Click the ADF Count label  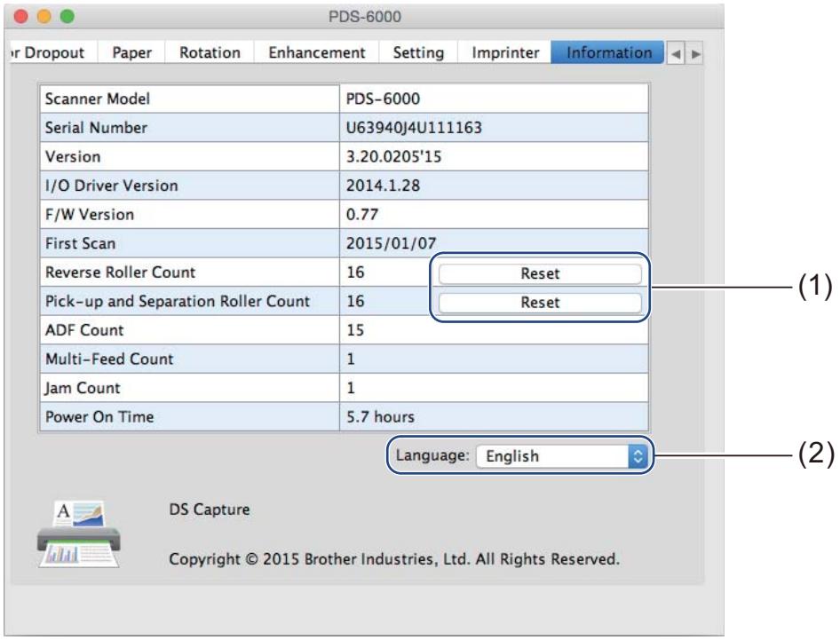[84, 330]
